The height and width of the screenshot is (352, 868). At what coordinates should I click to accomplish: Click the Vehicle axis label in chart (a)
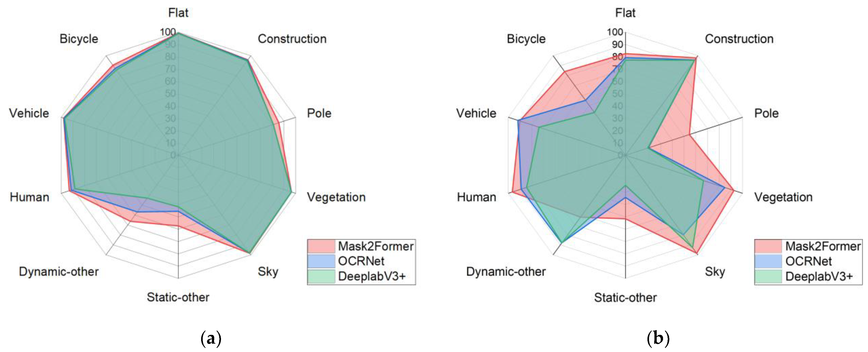(x=29, y=113)
